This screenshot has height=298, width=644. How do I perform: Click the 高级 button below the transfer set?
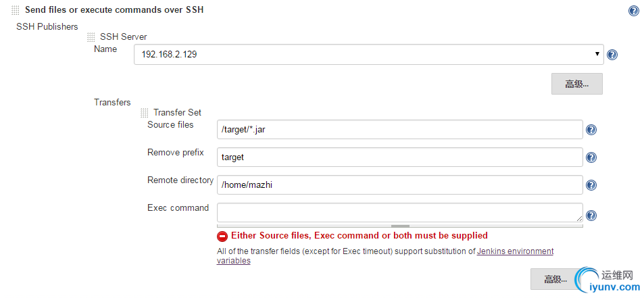coord(555,278)
